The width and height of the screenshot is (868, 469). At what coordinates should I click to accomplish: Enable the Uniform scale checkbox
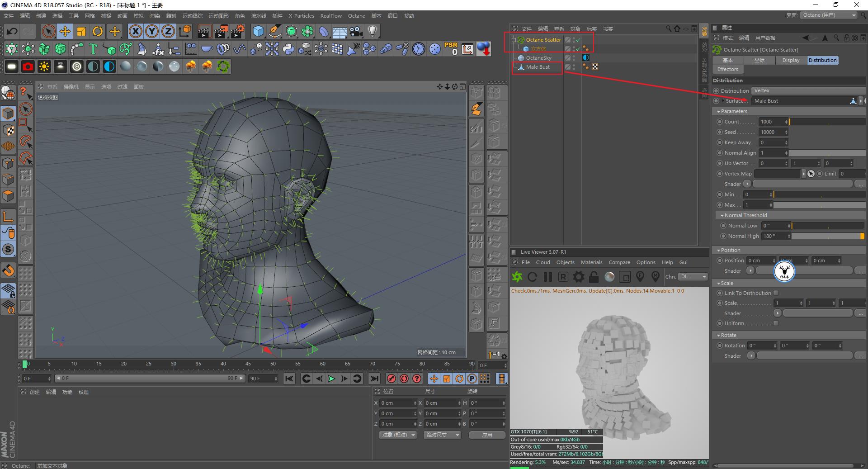pyautogui.click(x=776, y=323)
